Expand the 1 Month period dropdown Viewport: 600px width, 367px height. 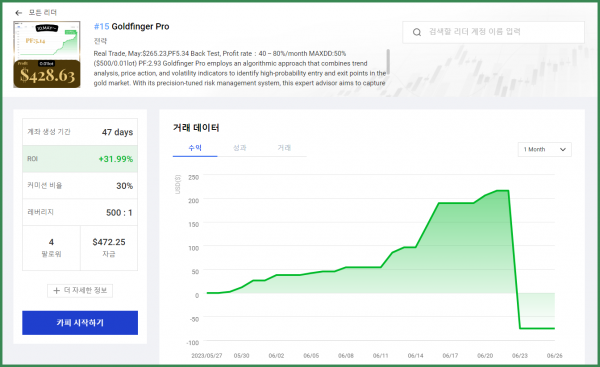[545, 149]
